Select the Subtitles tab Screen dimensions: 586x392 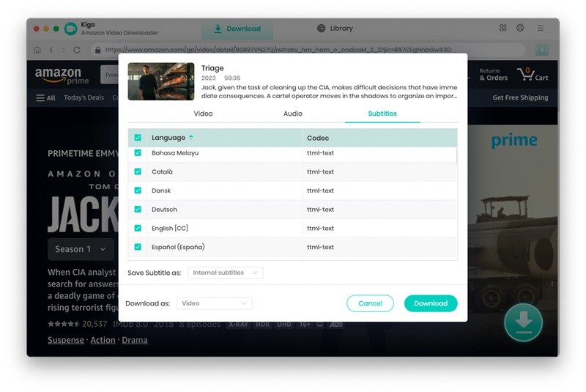tap(382, 114)
